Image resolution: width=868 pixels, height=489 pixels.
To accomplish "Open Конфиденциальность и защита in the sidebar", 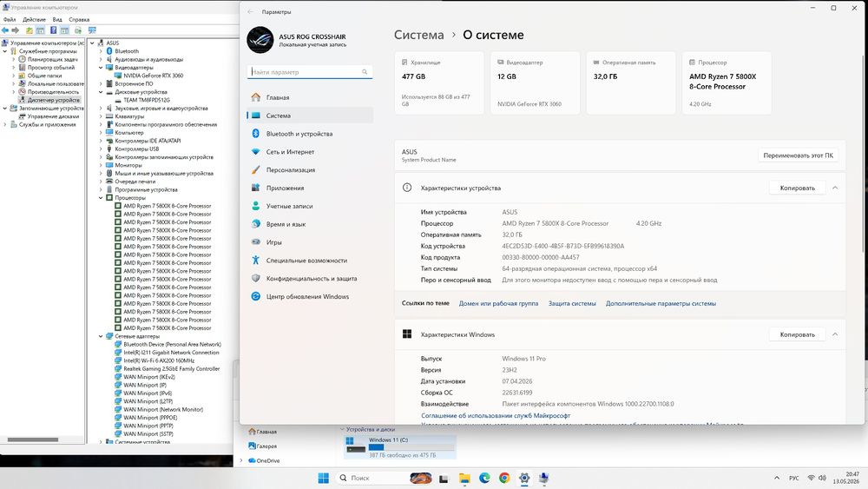I will tap(310, 279).
